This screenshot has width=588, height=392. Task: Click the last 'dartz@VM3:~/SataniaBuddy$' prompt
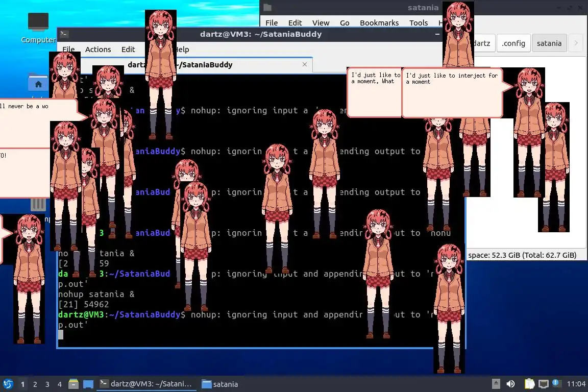121,314
